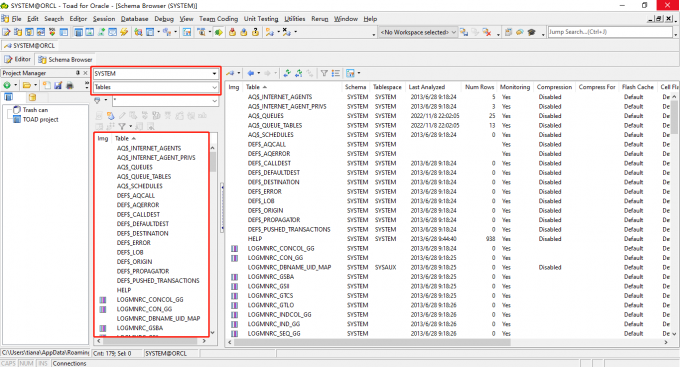Click the Disconnect plug icon with X
Viewport: 680px width, 367px height.
(286, 32)
